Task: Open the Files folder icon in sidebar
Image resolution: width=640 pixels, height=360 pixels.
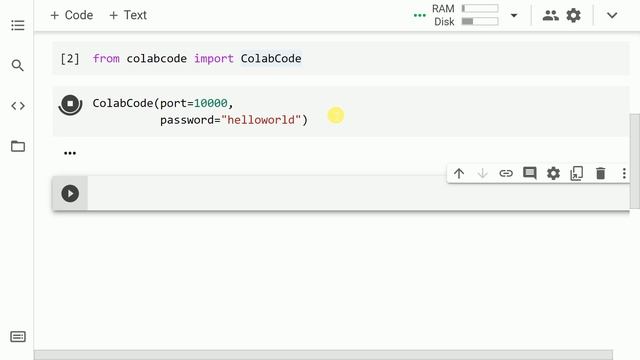Action: (18, 146)
